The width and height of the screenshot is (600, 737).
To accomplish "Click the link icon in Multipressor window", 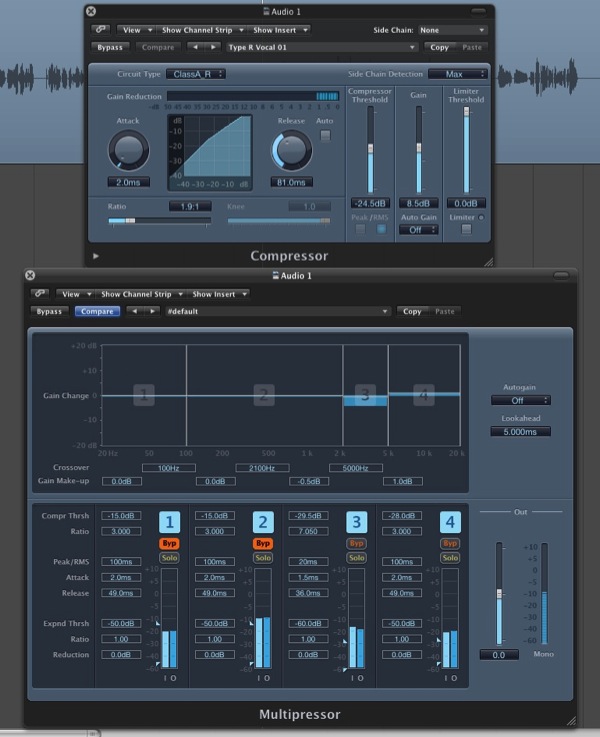I will [x=39, y=293].
